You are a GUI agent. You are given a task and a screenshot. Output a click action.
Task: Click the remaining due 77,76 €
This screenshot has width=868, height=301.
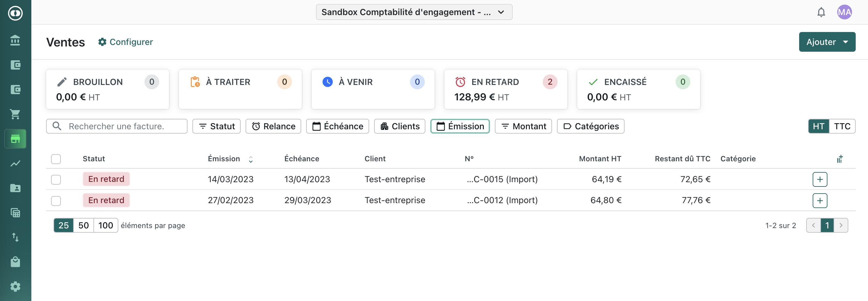point(696,200)
